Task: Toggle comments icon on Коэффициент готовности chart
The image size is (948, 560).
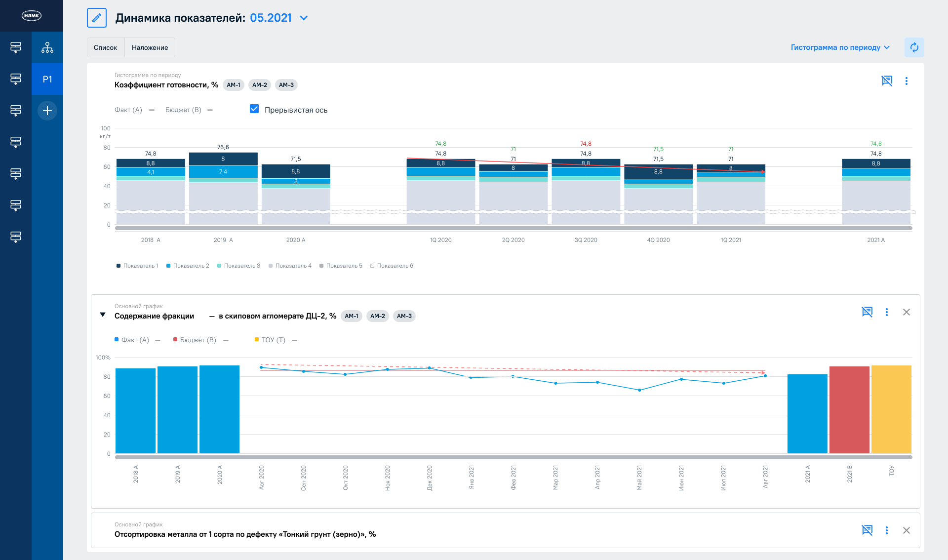Action: point(887,80)
